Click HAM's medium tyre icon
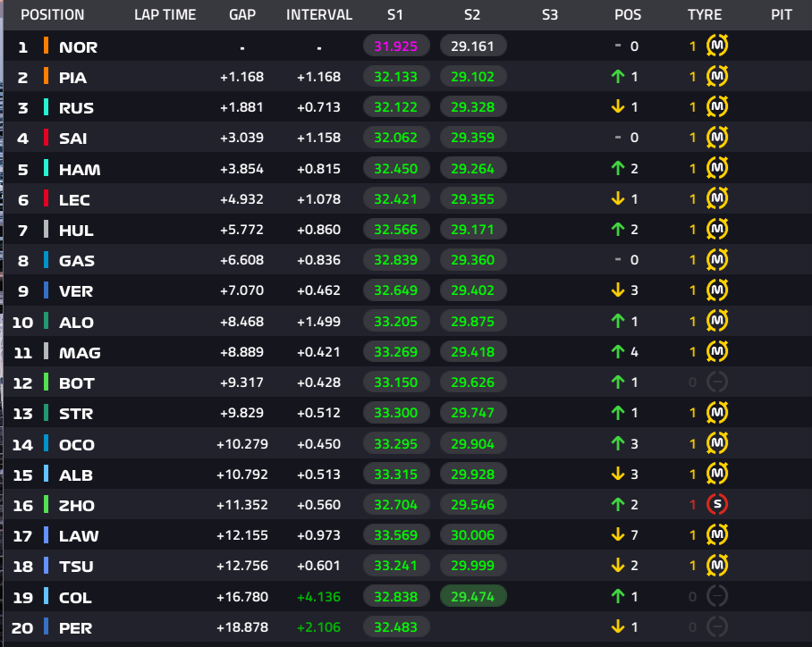Screen dimensions: 812x647 (717, 168)
